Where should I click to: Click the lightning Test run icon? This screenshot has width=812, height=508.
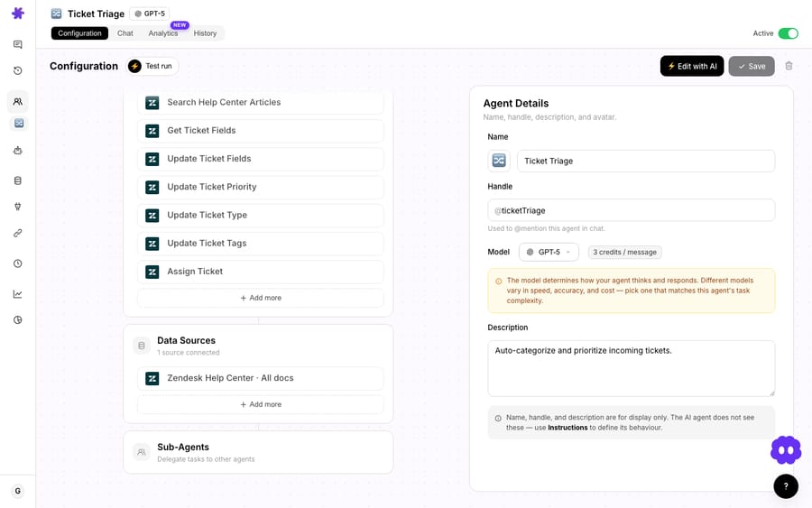(x=134, y=66)
